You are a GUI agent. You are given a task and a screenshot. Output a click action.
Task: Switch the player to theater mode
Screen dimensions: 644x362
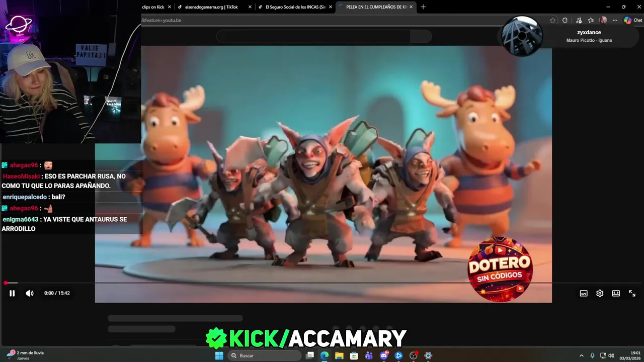point(616,293)
